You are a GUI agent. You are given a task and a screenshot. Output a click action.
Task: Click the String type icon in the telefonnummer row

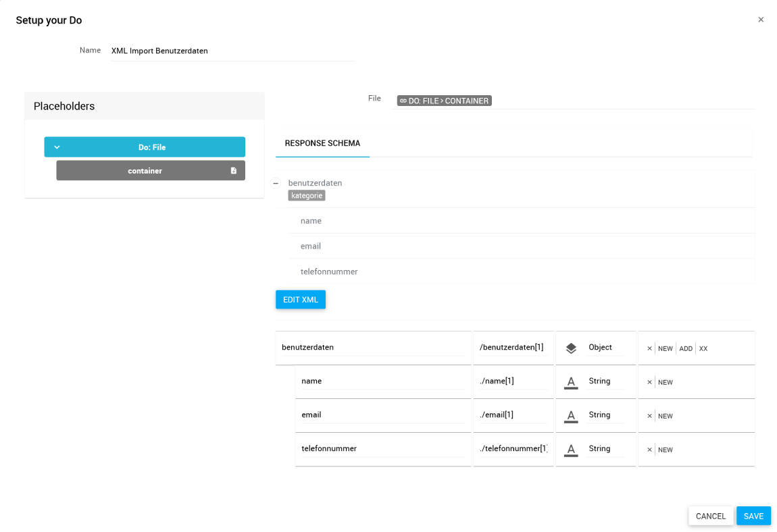pos(571,450)
